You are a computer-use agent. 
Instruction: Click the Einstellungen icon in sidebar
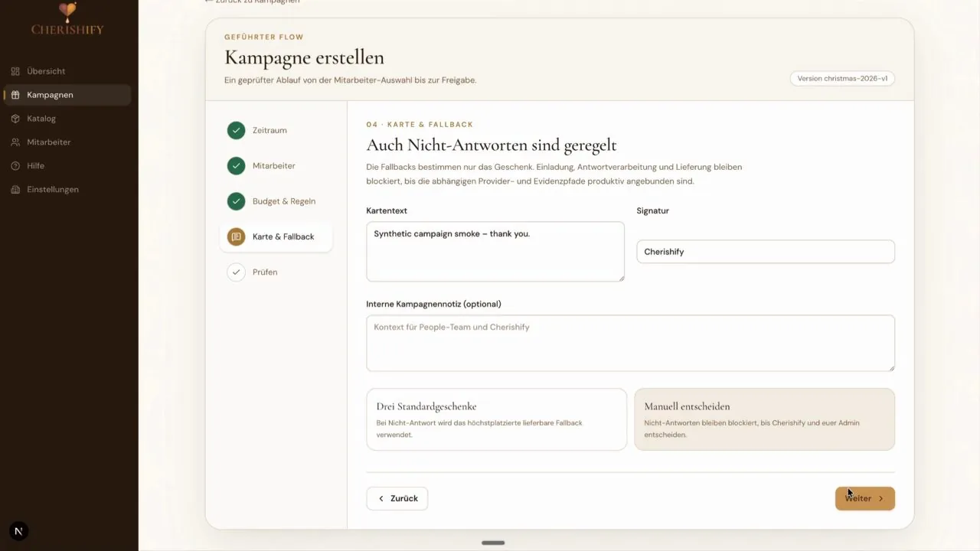click(x=15, y=190)
